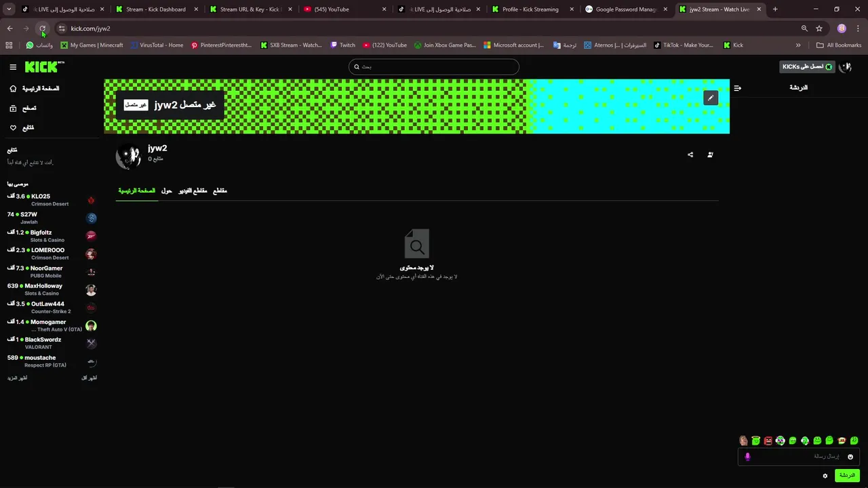
Task: Open S27W recommended channel
Action: tap(52, 218)
